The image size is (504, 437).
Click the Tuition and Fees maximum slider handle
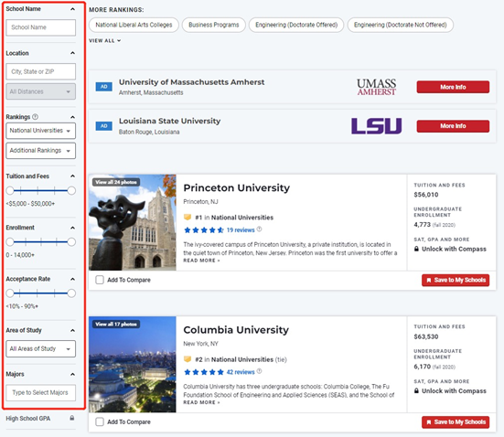pyautogui.click(x=71, y=190)
